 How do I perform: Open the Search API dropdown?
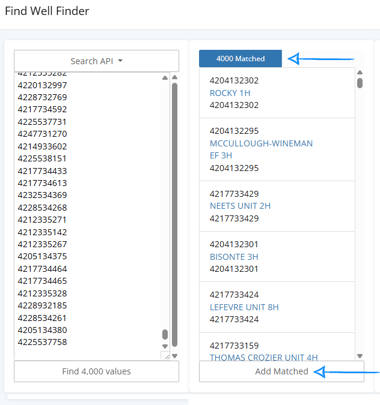pyautogui.click(x=96, y=61)
